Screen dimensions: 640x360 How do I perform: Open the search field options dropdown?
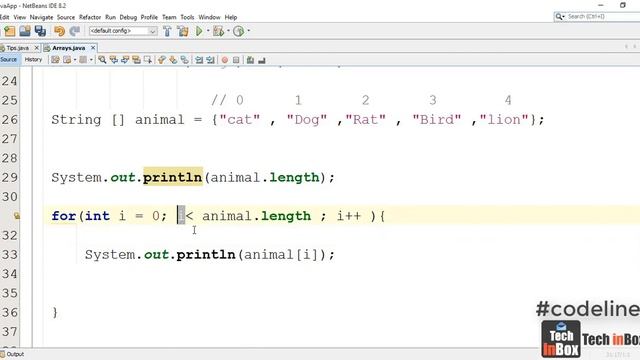coord(560,17)
